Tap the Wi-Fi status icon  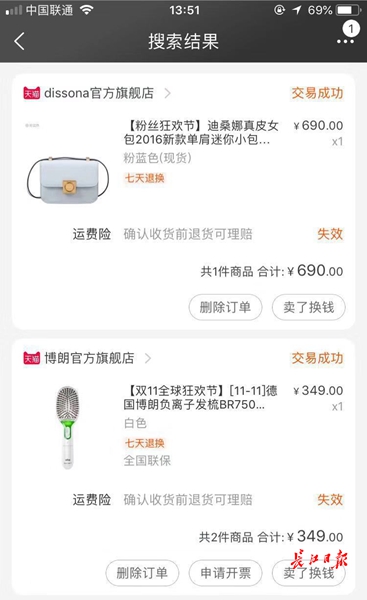pyautogui.click(x=87, y=10)
